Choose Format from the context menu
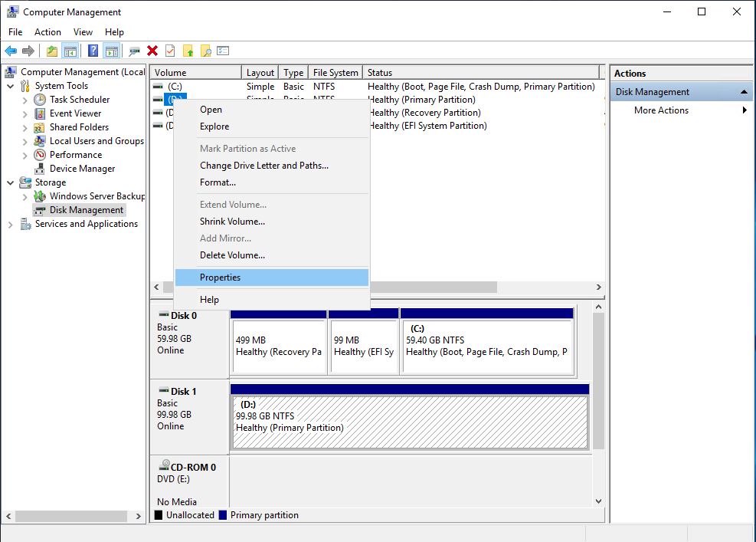Viewport: 756px width, 542px height. coord(271,182)
